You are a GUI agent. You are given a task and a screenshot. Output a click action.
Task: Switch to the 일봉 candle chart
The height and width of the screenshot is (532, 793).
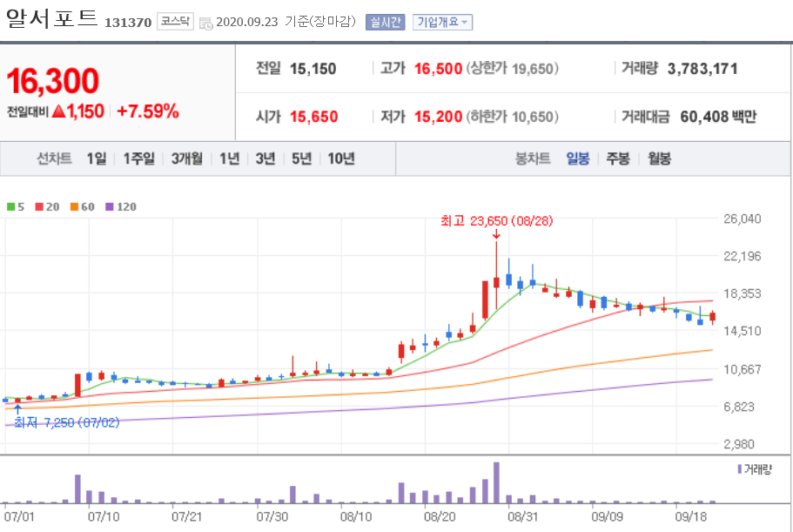coord(577,158)
